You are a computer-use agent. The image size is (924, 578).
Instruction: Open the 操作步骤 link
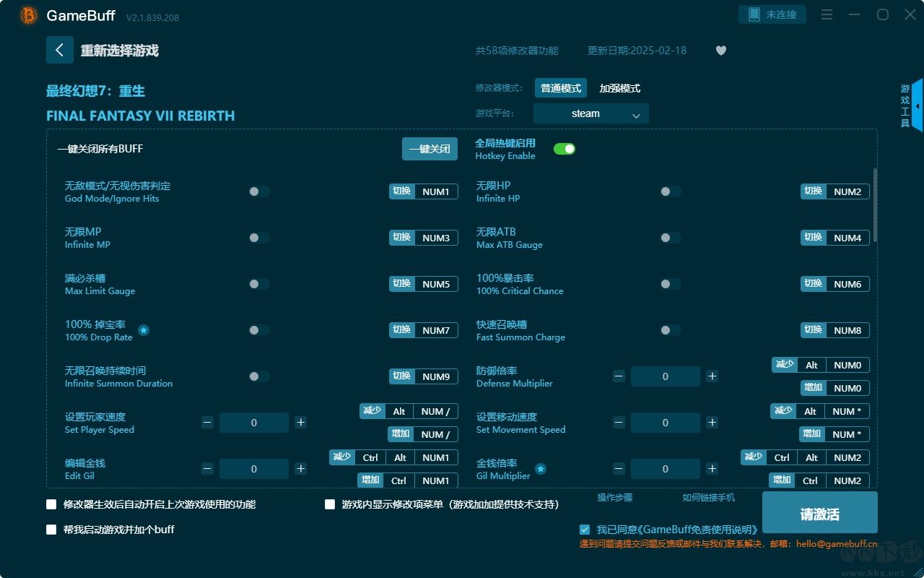[615, 498]
